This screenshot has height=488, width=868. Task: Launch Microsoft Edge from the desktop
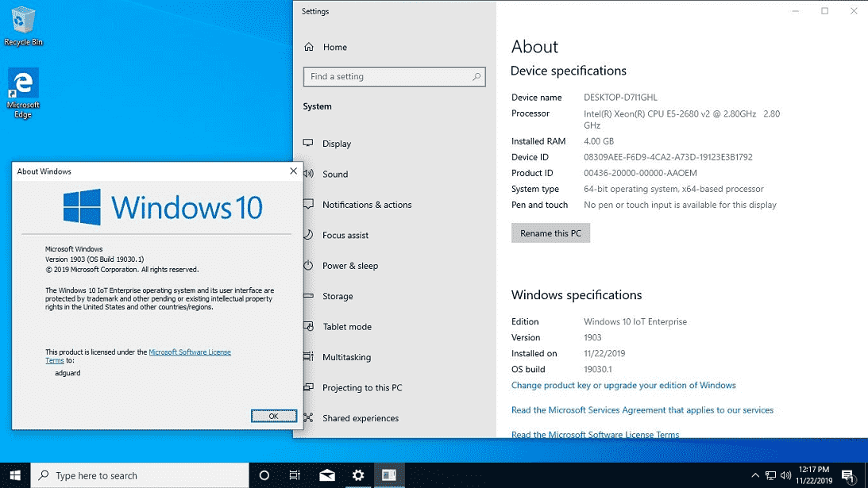click(22, 82)
